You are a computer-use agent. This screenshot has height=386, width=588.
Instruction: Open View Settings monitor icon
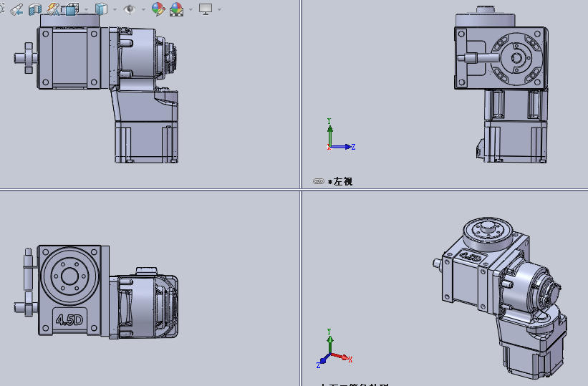(x=205, y=9)
